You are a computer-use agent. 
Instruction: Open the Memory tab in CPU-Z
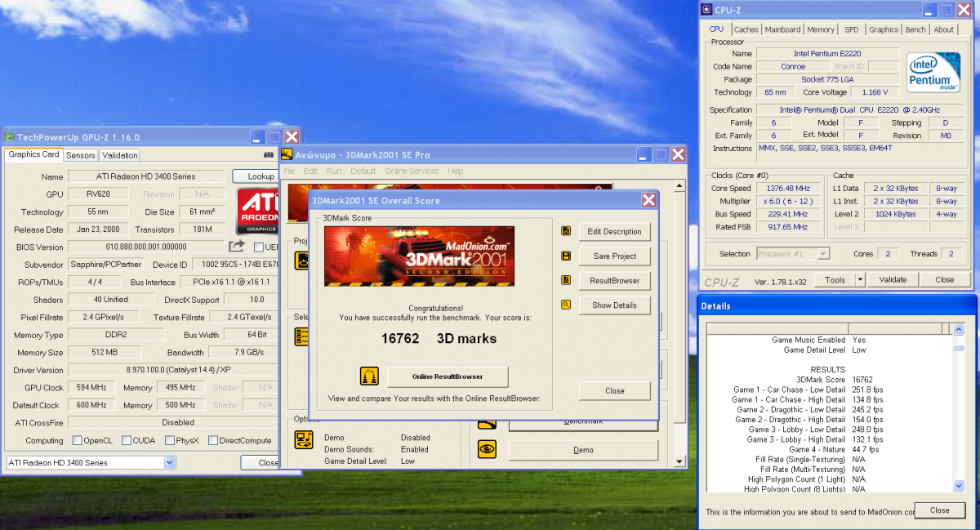(x=821, y=29)
